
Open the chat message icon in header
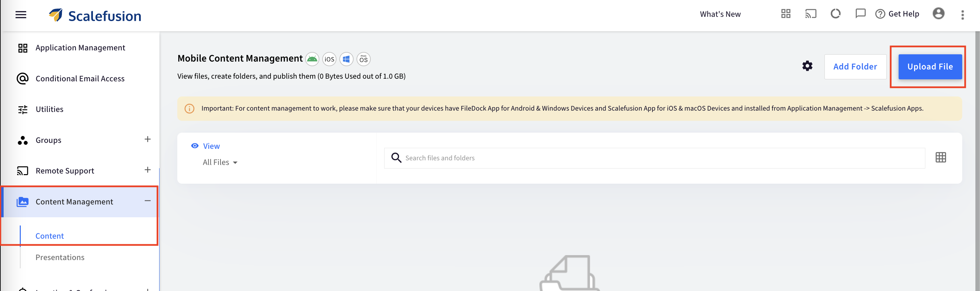click(x=860, y=14)
